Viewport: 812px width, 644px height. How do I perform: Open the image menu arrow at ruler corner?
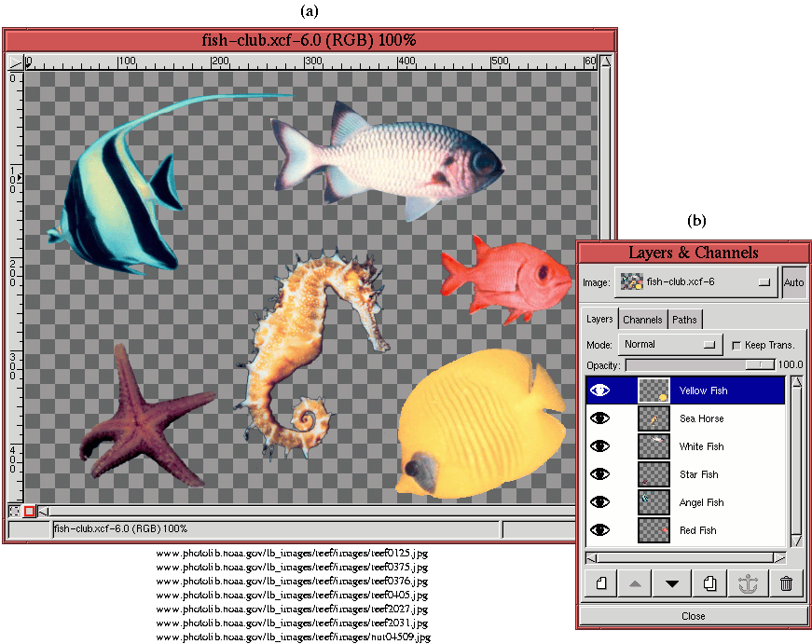pyautogui.click(x=15, y=62)
